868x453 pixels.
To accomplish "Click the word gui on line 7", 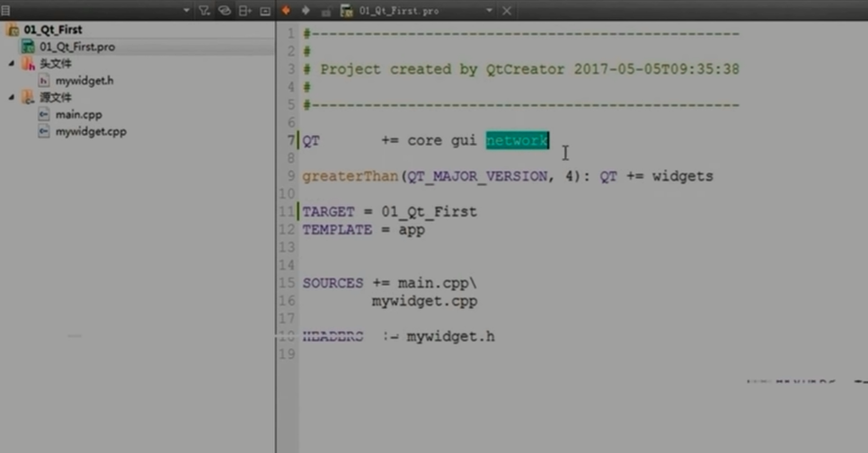I will 464,140.
